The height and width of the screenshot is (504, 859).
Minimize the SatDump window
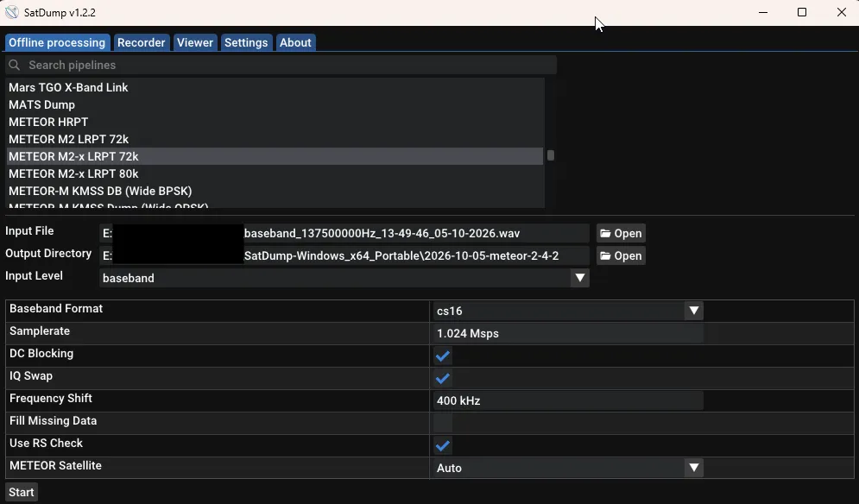pos(762,12)
